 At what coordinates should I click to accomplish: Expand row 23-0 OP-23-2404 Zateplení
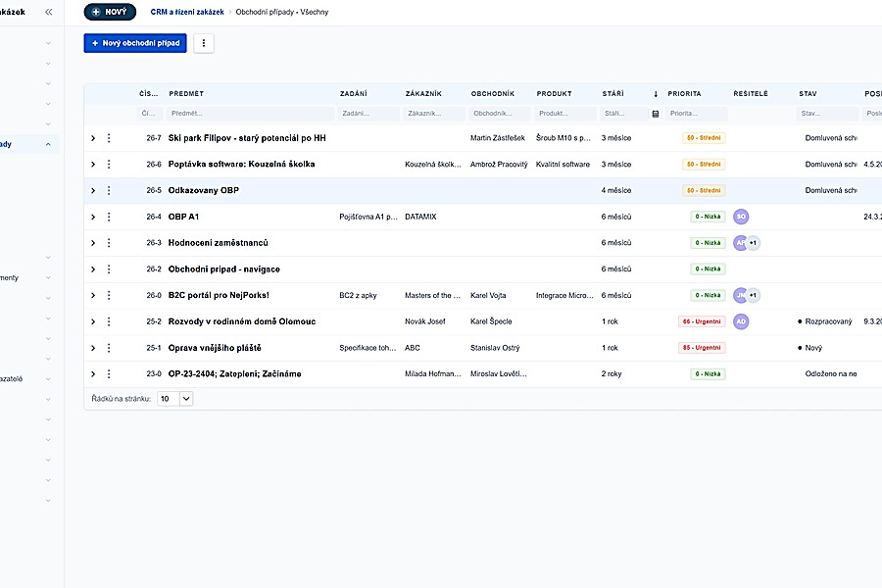tap(93, 374)
